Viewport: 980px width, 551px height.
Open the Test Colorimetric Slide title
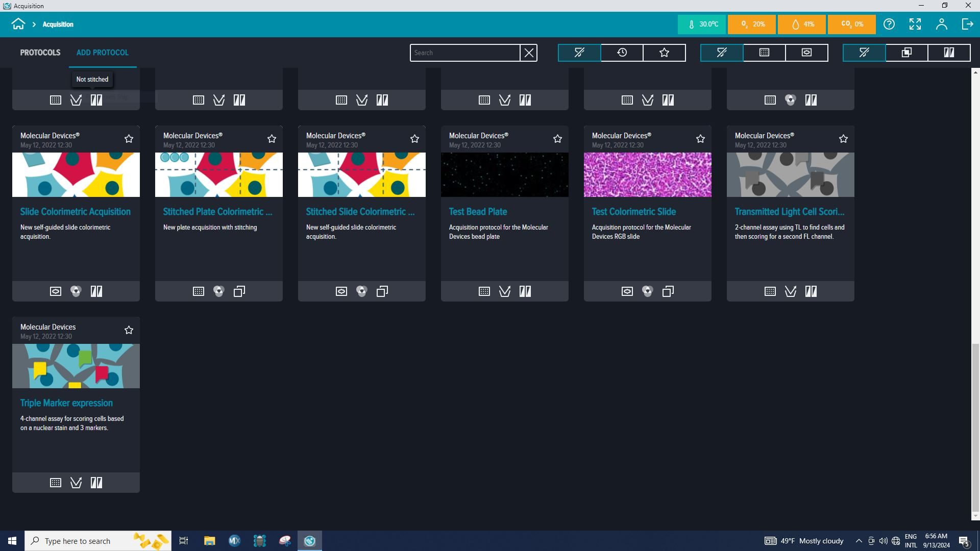coord(634,212)
